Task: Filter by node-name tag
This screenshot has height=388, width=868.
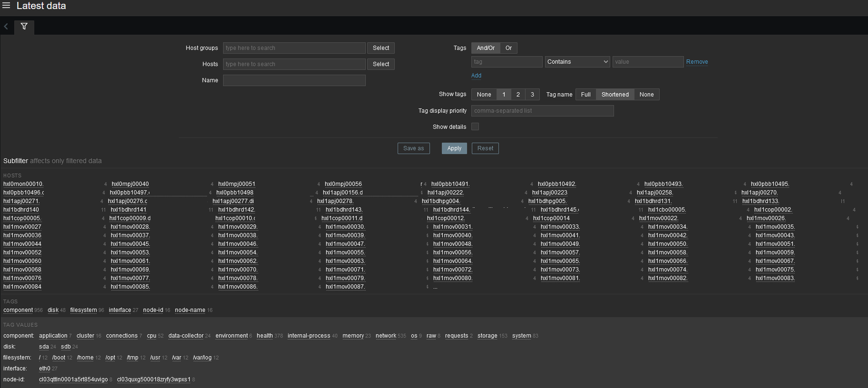Action: (190, 310)
